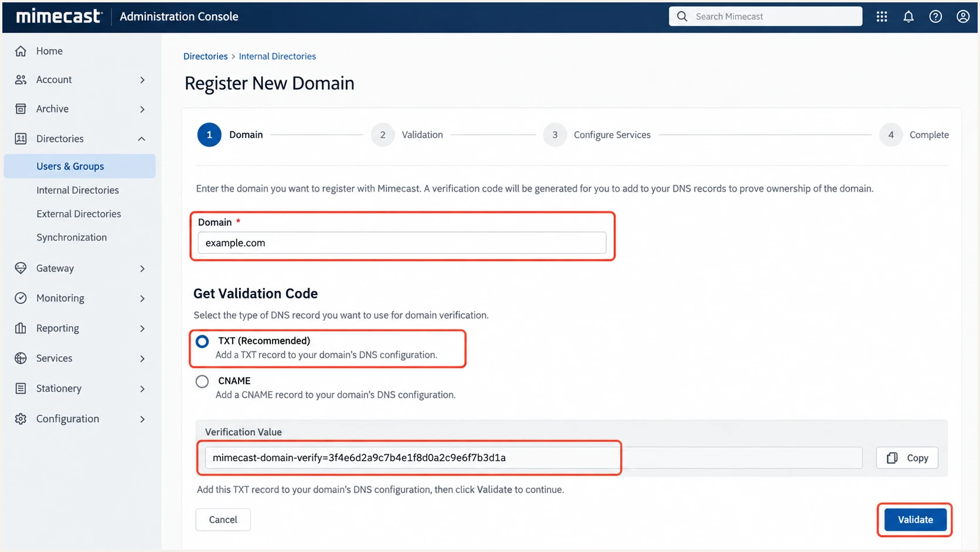Image resolution: width=980 pixels, height=552 pixels.
Task: Click the Verification Value field
Action: pos(533,458)
